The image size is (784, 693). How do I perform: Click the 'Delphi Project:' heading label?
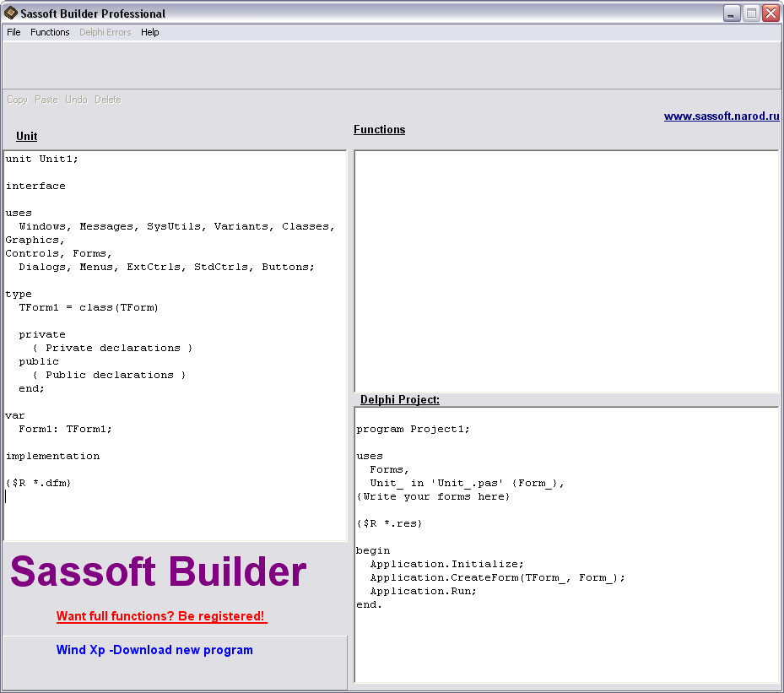(x=400, y=399)
